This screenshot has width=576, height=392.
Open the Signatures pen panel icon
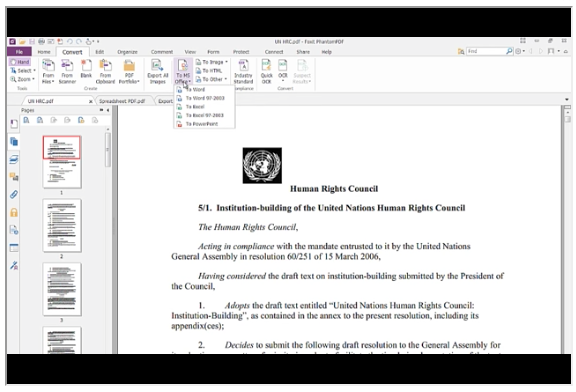14,265
